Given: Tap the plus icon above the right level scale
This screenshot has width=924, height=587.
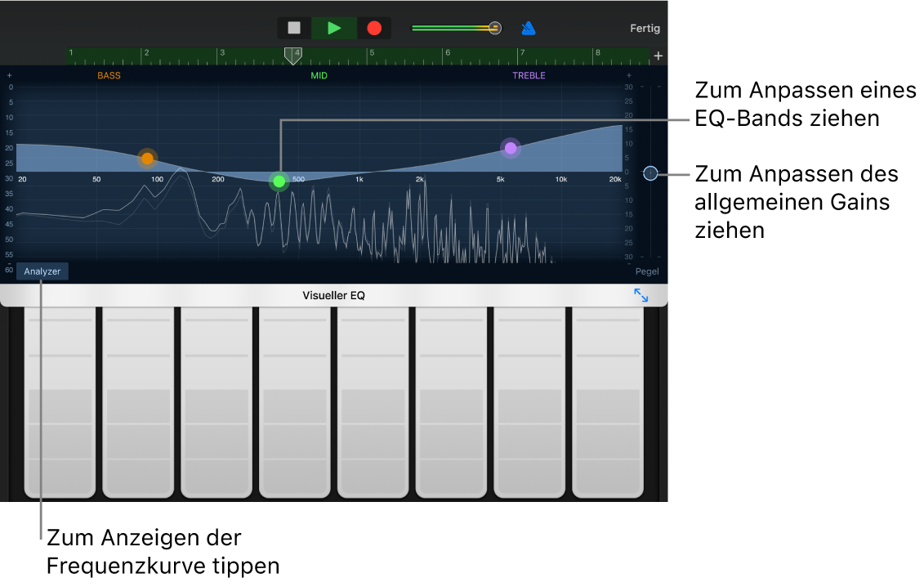Looking at the screenshot, I should click(627, 74).
